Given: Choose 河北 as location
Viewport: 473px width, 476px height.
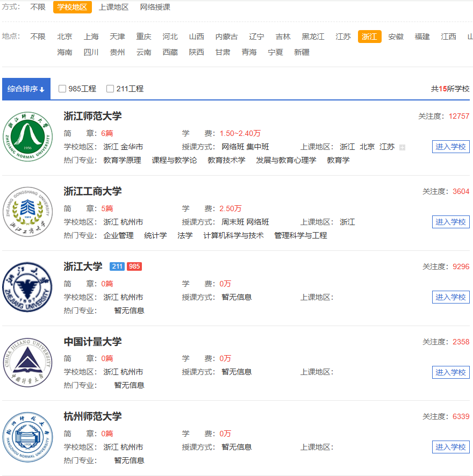Looking at the screenshot, I should [x=170, y=37].
